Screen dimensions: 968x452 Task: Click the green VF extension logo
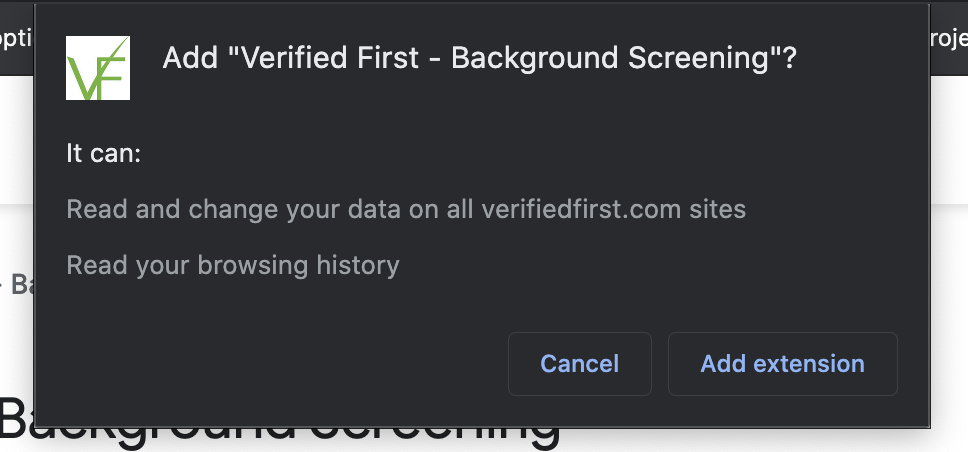pyautogui.click(x=98, y=68)
